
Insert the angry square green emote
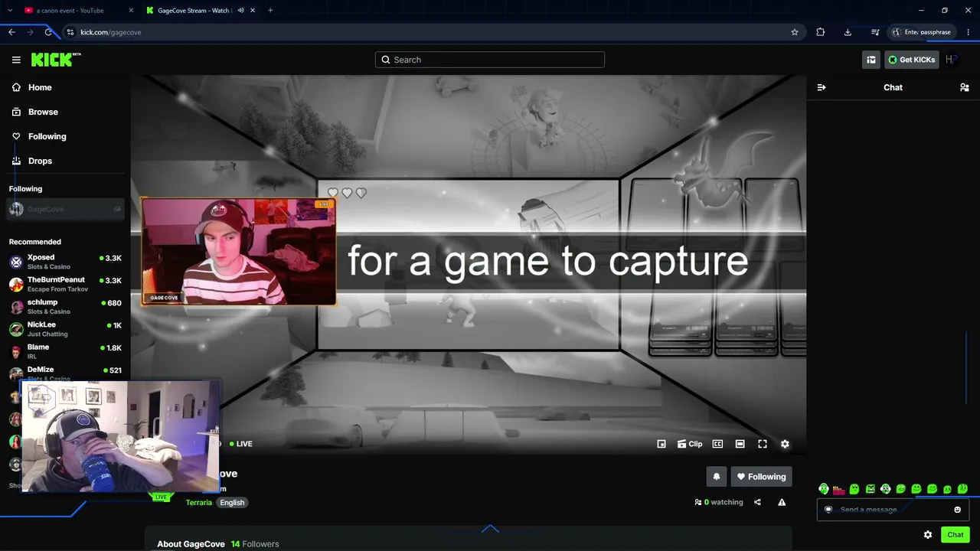click(871, 489)
